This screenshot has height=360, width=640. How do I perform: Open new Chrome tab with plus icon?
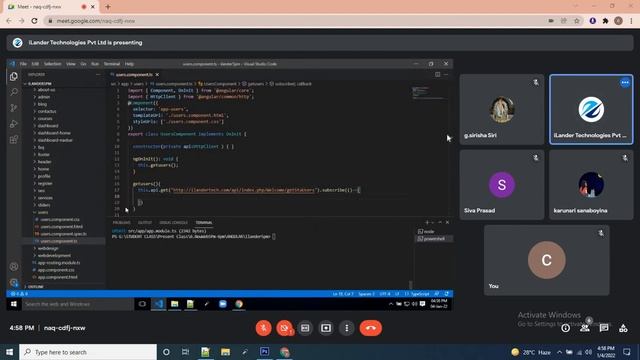pyautogui.click(x=108, y=7)
